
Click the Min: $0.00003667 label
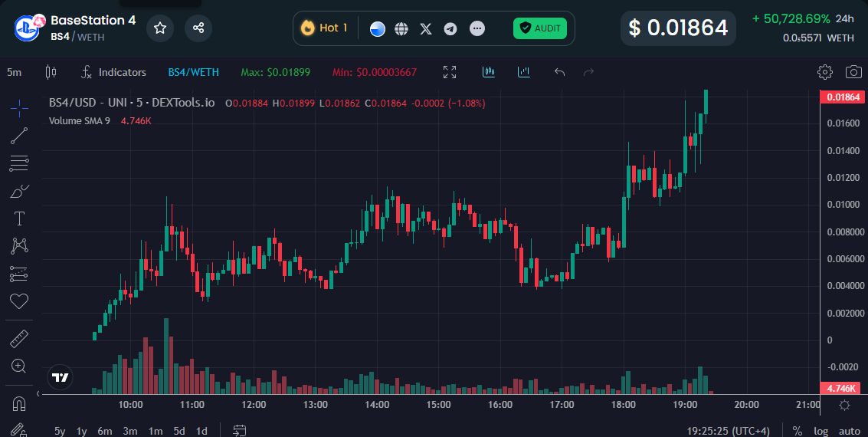pos(375,72)
